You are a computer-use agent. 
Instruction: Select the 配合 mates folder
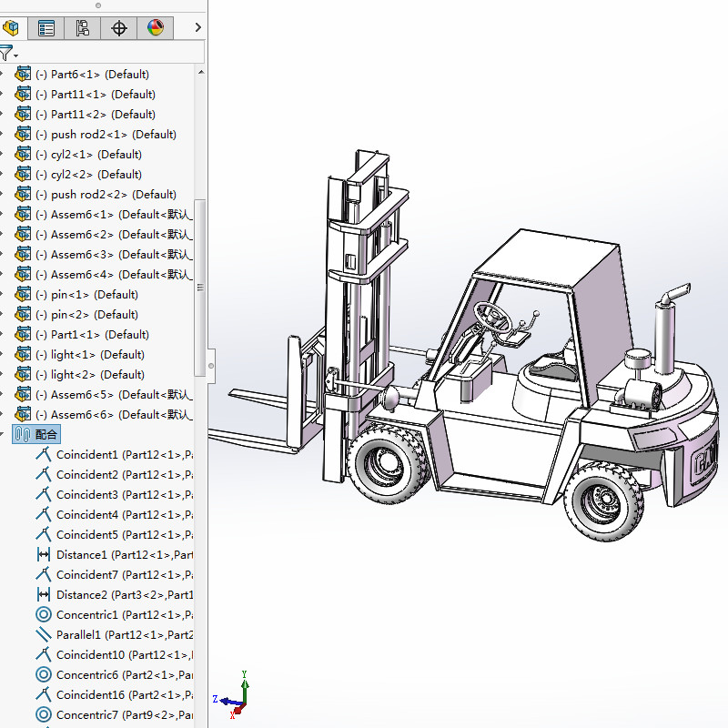[x=36, y=434]
